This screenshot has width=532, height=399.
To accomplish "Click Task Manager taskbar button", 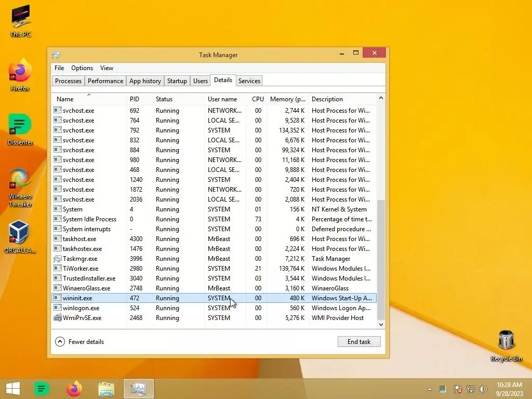I will click(x=138, y=389).
